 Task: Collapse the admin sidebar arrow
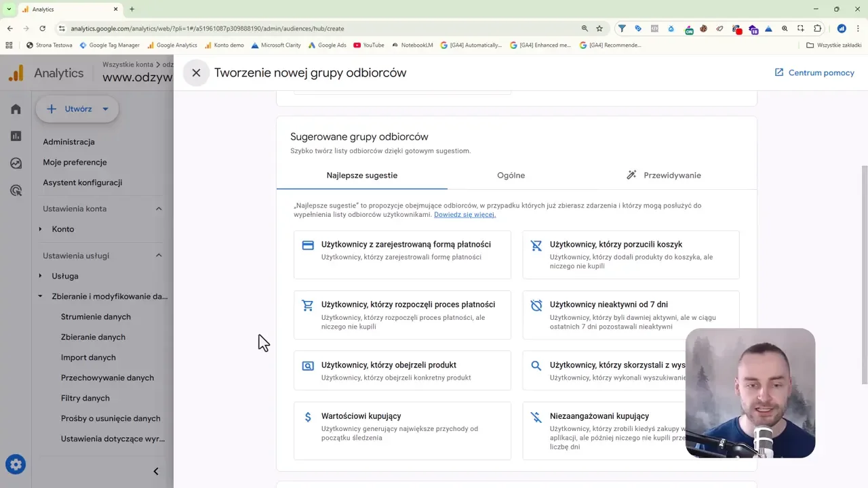156,471
